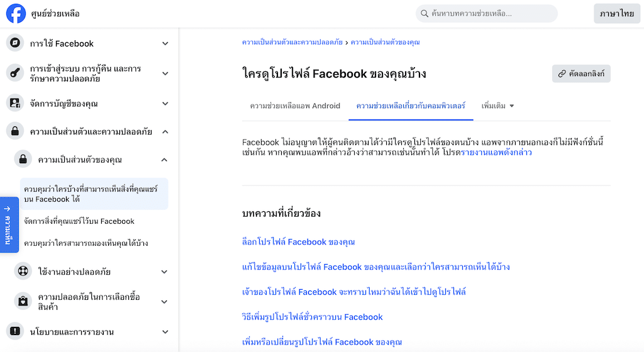Viewport: 644px width, 352px height.
Task: Click the blue feedback side tab
Action: click(9, 224)
